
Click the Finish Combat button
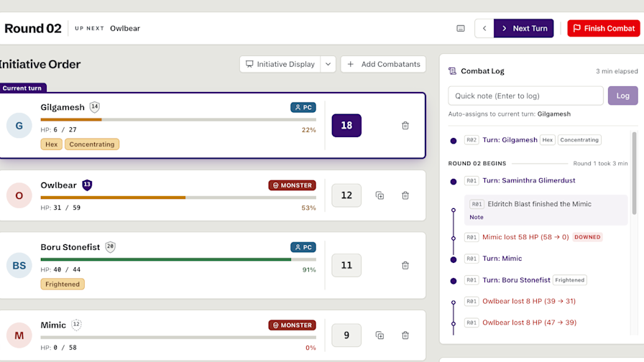tap(603, 28)
